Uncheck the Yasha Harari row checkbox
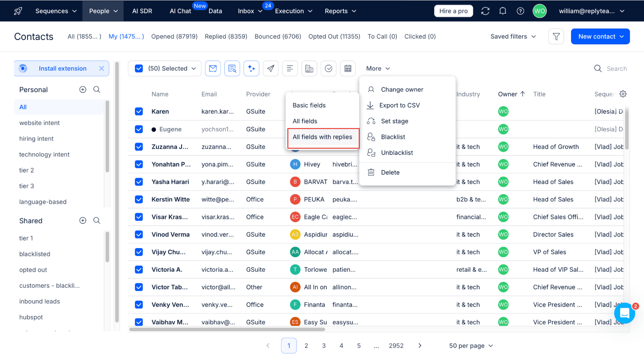644x359 pixels. 139,182
